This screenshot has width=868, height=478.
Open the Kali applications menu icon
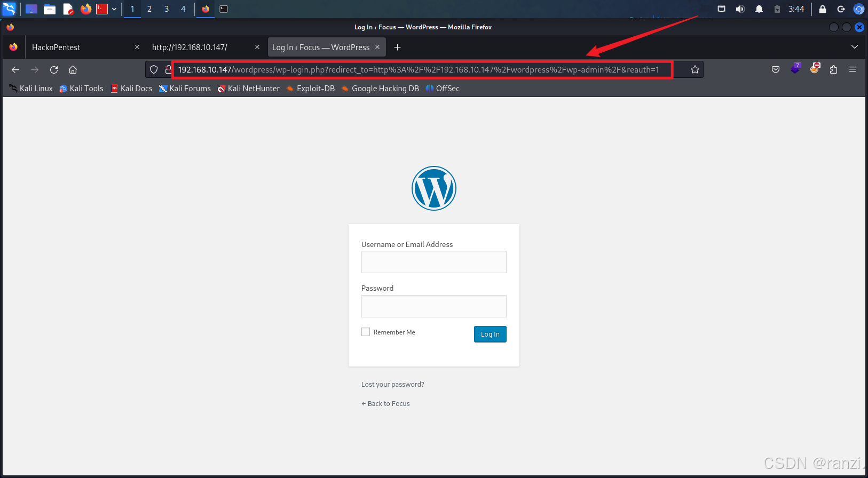[9, 9]
